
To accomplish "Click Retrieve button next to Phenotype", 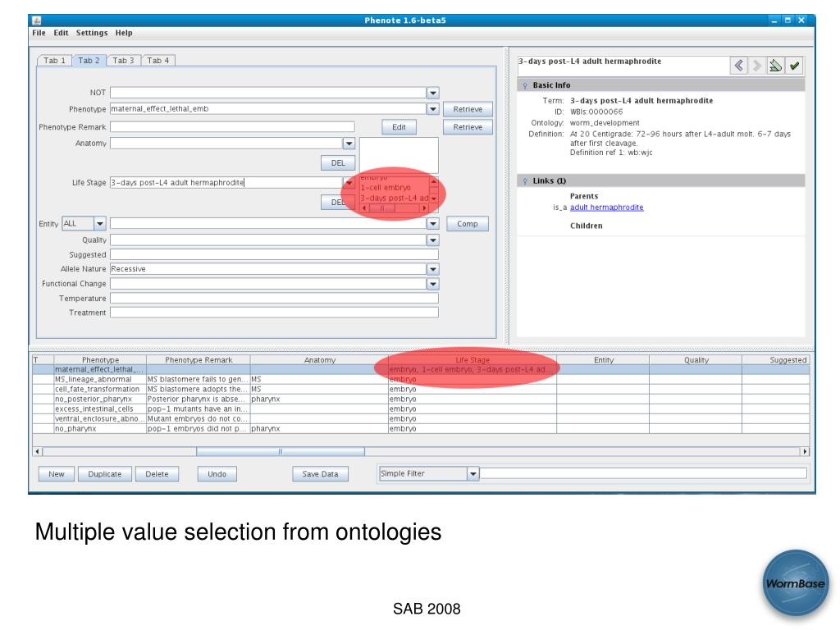I will pos(468,109).
